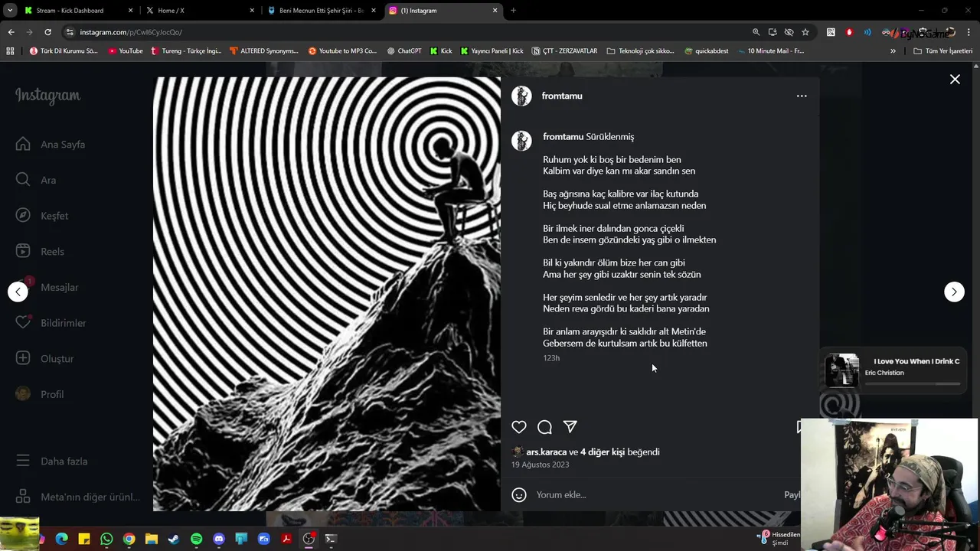Click Spotify track progress bar overlay
The image size is (980, 551).
pyautogui.click(x=912, y=383)
